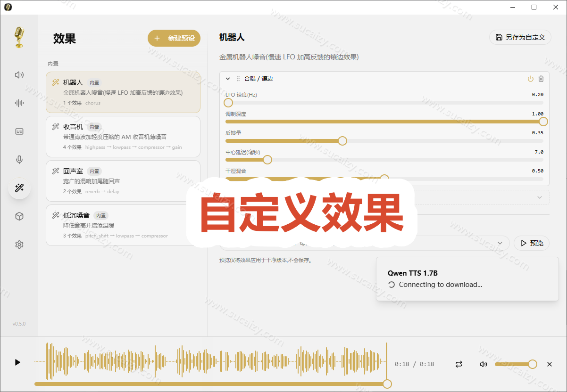
Task: Toggle power for the 合唱 / 镶边 effect
Action: tap(531, 79)
